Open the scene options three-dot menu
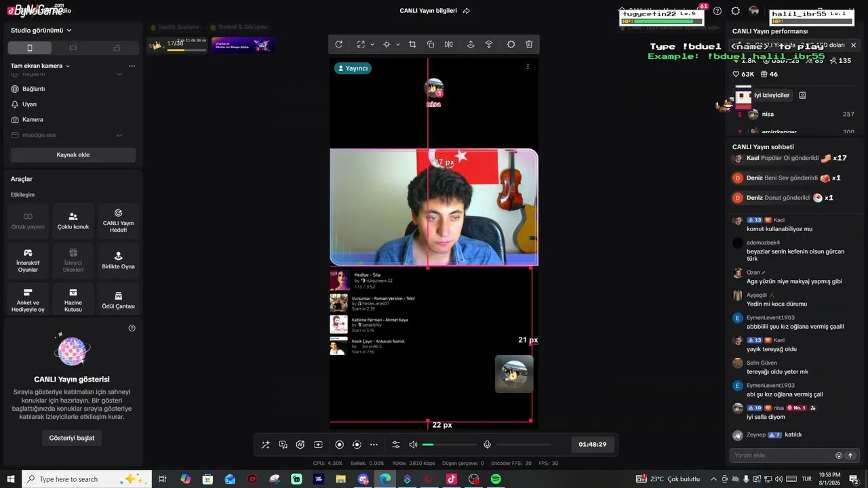Image resolution: width=868 pixels, height=488 pixels. coord(132,66)
